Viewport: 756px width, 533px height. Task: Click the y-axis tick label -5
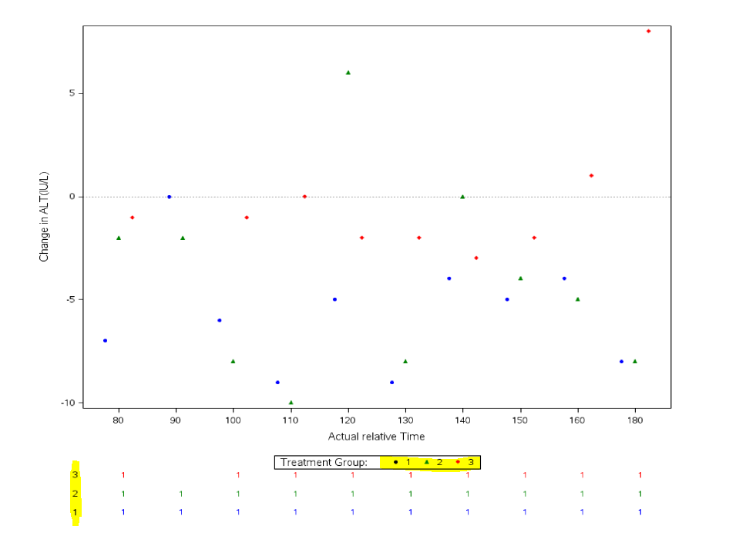72,299
